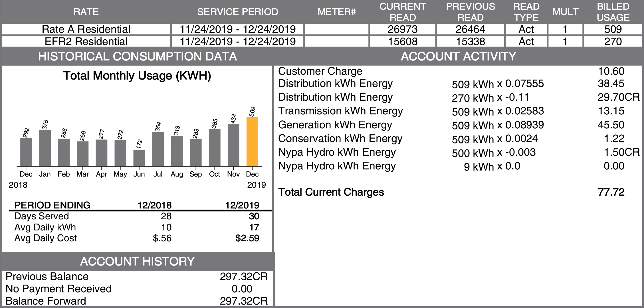This screenshot has width=644, height=308.
Task: Click the Jan bar labeled 375
Action: click(x=45, y=148)
